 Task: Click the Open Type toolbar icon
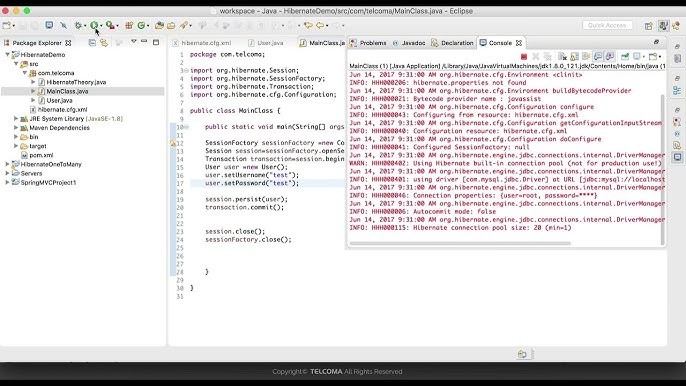159,25
